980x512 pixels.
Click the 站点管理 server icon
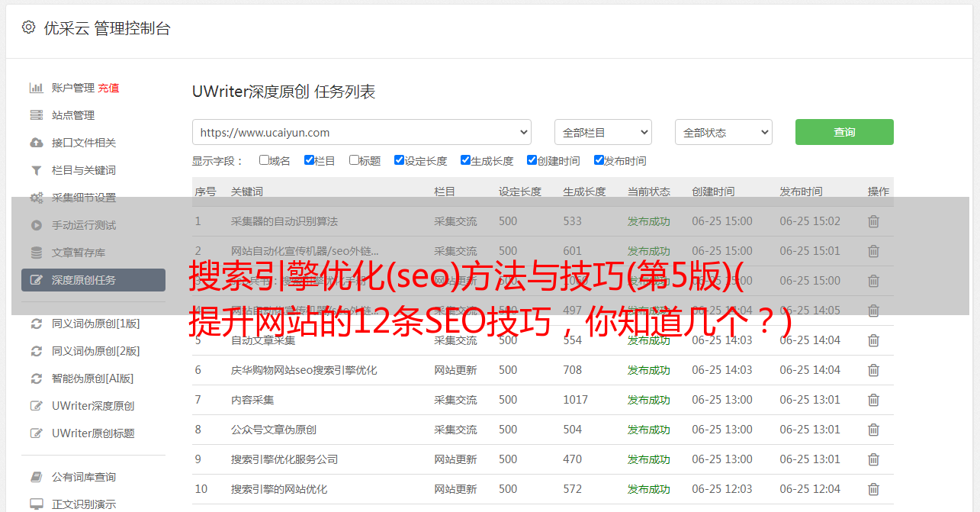(x=36, y=115)
